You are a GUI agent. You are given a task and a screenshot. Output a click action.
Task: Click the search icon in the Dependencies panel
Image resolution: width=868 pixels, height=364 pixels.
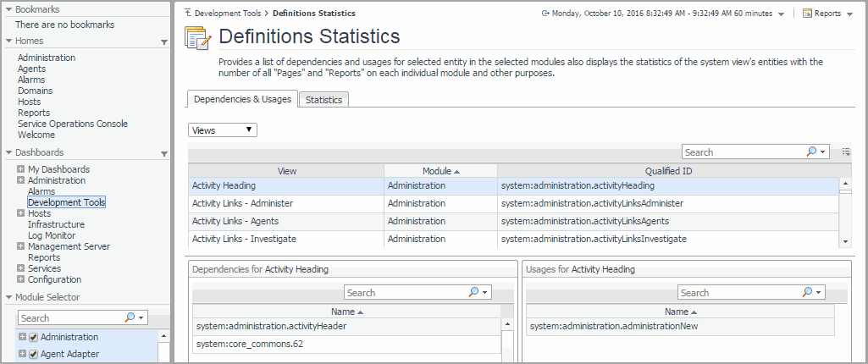(474, 293)
